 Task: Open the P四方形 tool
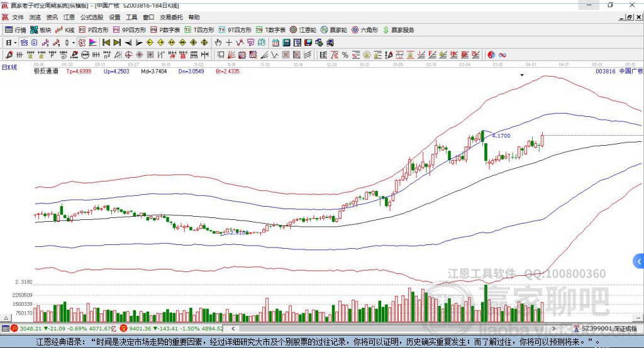coord(94,30)
